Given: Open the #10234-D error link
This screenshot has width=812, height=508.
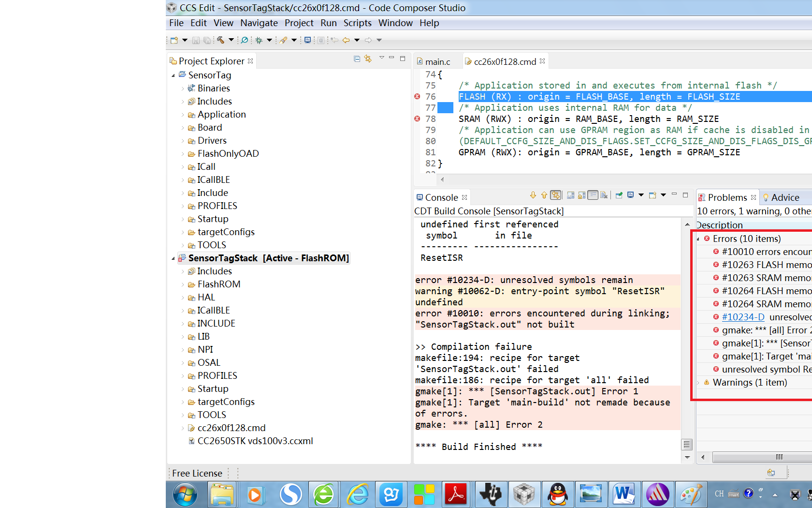Looking at the screenshot, I should [x=743, y=317].
